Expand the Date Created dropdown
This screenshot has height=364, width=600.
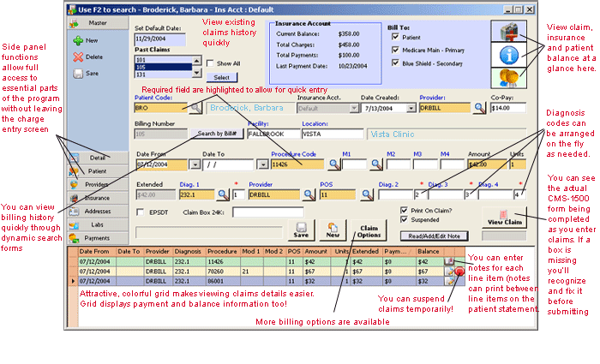411,109
